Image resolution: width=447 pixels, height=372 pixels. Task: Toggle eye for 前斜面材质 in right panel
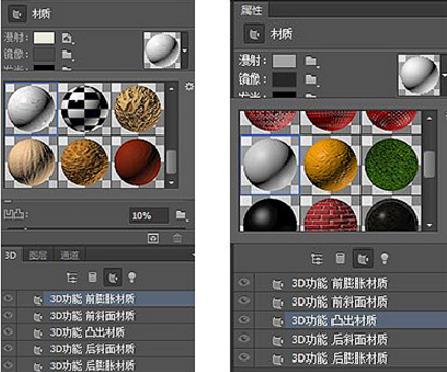click(244, 301)
